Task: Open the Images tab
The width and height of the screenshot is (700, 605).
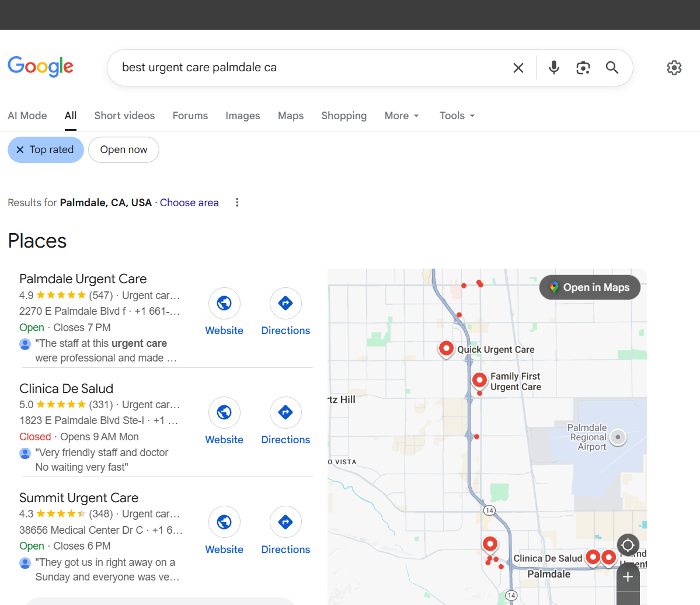Action: pyautogui.click(x=243, y=116)
